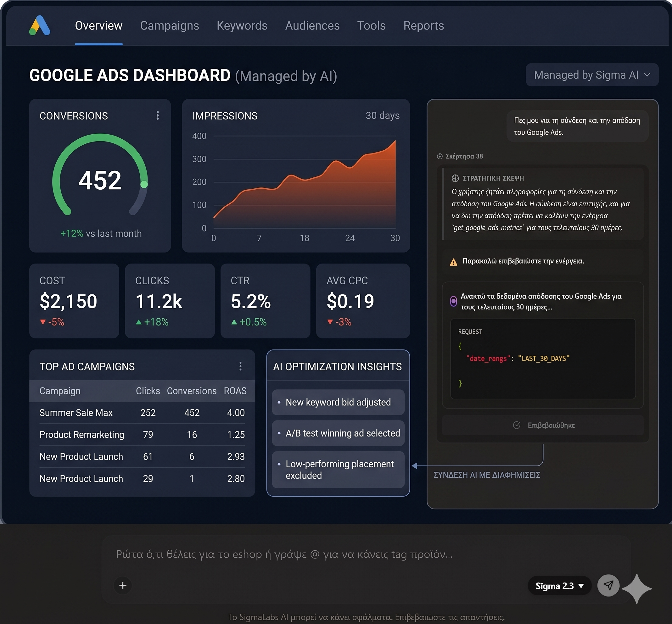Sort by the Conversions column header

[192, 391]
